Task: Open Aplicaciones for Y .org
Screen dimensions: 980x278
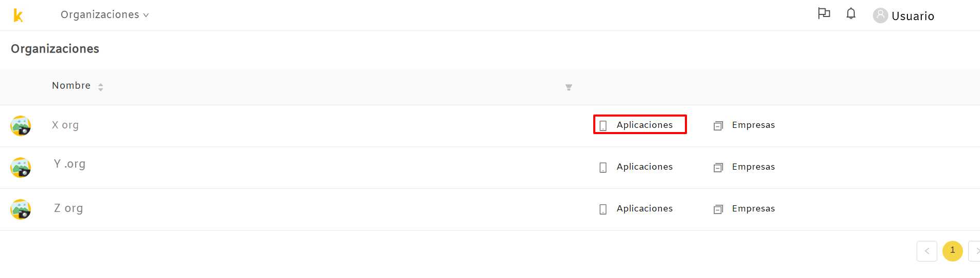Action: [636, 167]
